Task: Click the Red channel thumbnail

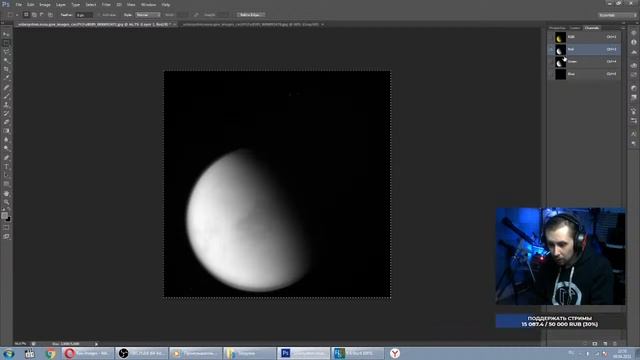Action: [560, 49]
